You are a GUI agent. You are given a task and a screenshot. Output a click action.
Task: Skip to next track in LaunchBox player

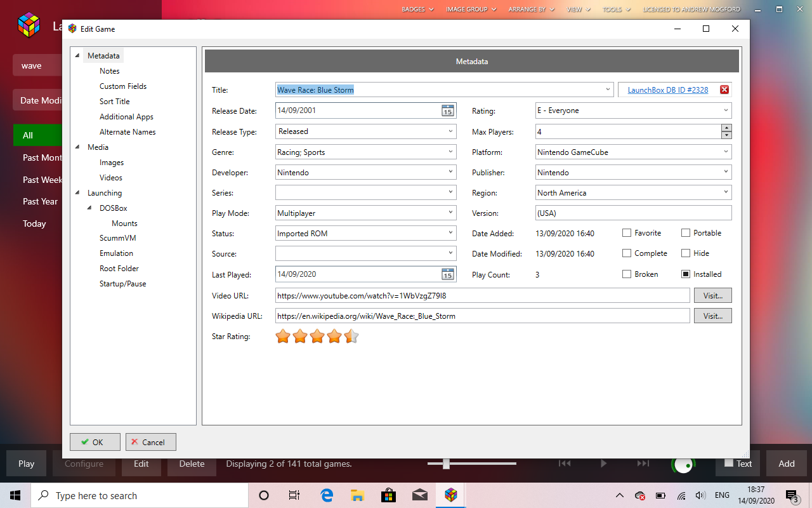(643, 464)
